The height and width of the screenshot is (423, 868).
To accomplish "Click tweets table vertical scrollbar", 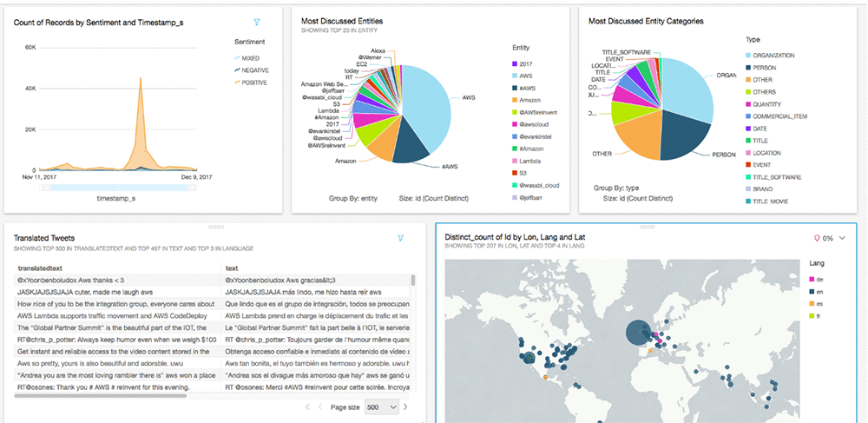I will pos(413,280).
